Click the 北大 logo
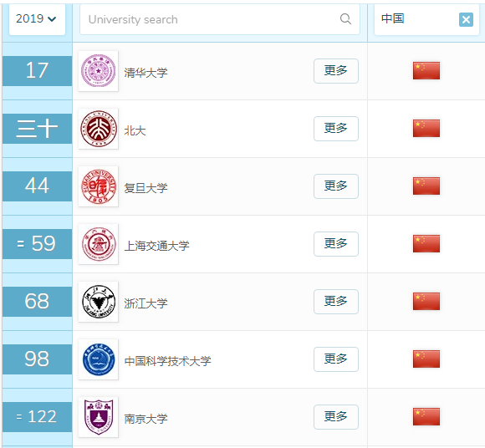Screen dimensions: 485x448 pyautogui.click(x=99, y=129)
